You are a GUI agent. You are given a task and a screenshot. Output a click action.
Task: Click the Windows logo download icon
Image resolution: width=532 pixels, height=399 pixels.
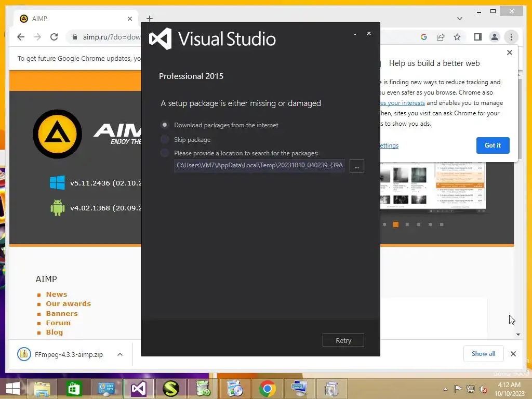(x=57, y=182)
